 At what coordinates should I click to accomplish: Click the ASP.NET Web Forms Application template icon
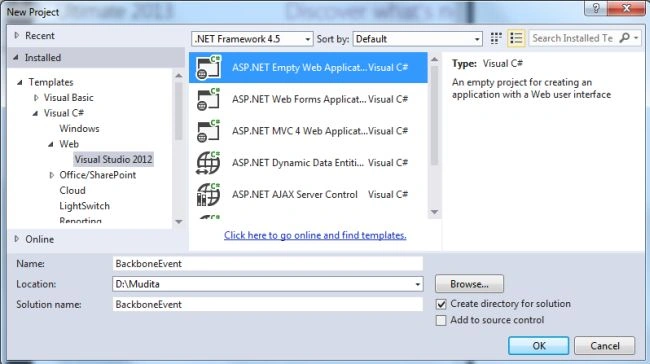coord(209,99)
